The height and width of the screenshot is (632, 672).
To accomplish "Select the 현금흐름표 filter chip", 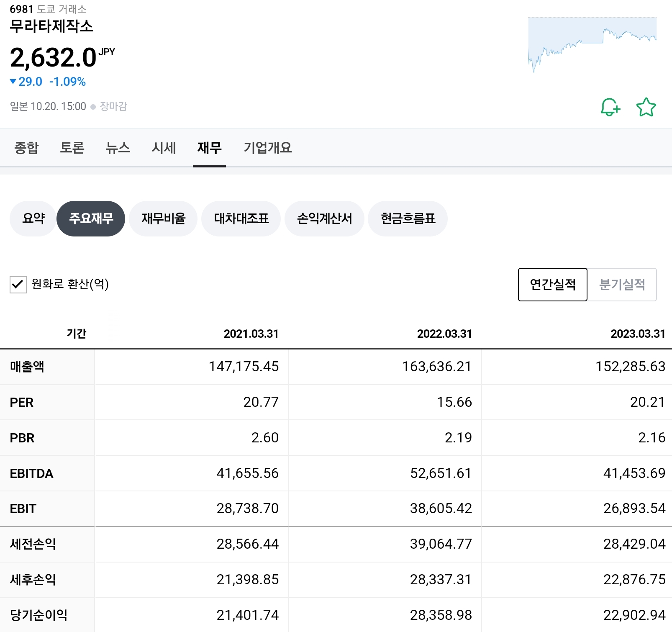I will coord(408,218).
